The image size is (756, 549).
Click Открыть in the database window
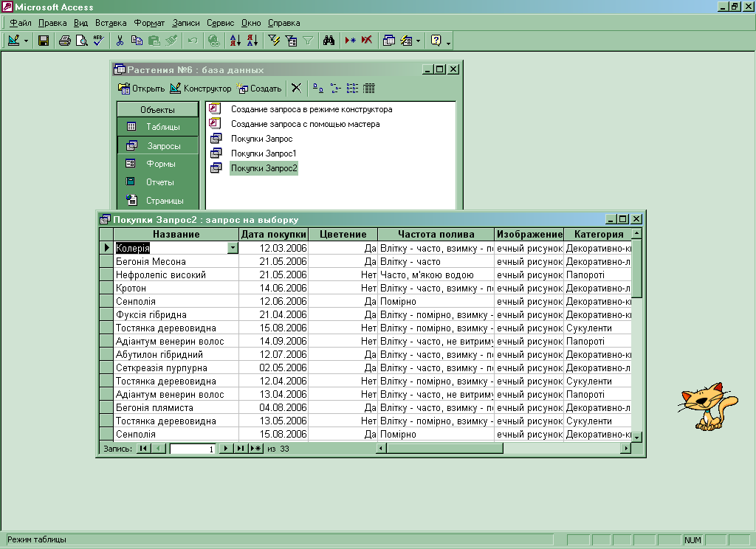coord(141,89)
